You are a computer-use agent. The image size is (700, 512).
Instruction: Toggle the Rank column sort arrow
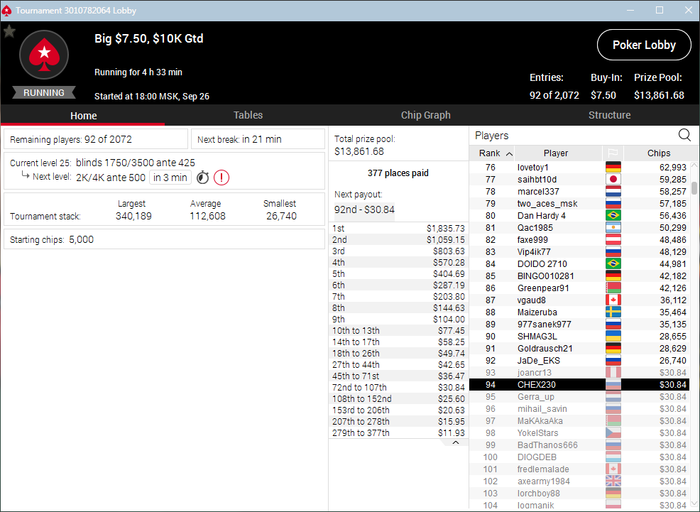(509, 154)
